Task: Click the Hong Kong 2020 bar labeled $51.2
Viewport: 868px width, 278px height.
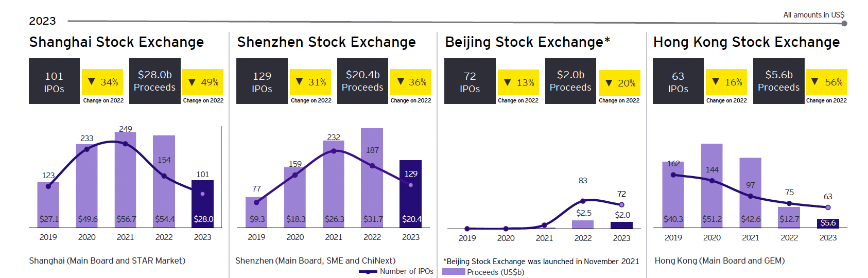Action: pyautogui.click(x=711, y=185)
